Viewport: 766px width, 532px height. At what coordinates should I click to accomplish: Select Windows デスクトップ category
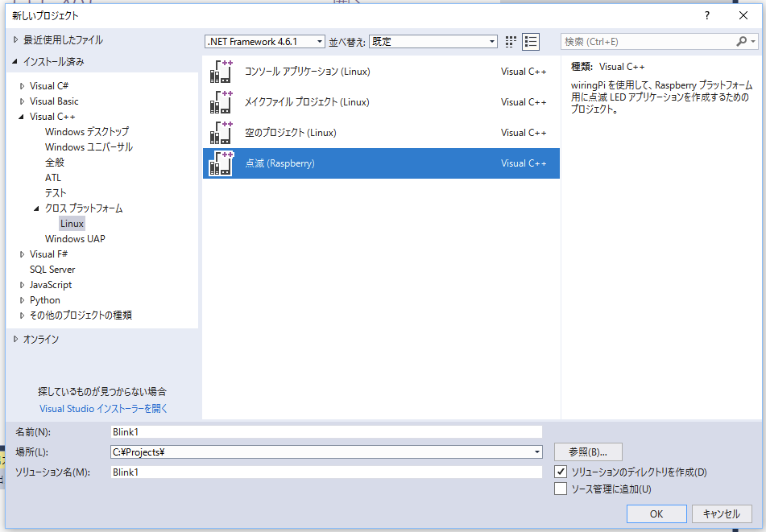(x=87, y=132)
